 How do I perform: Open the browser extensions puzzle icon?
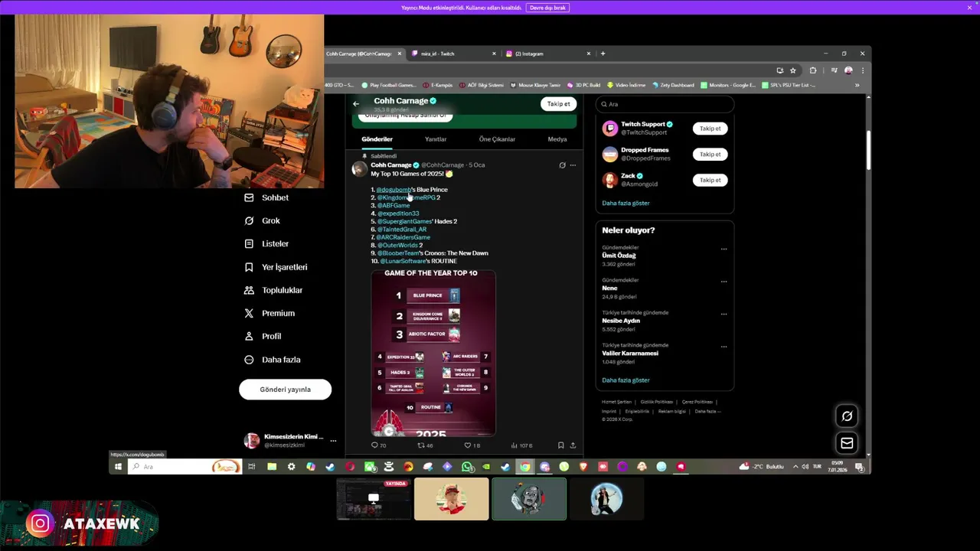pyautogui.click(x=813, y=70)
